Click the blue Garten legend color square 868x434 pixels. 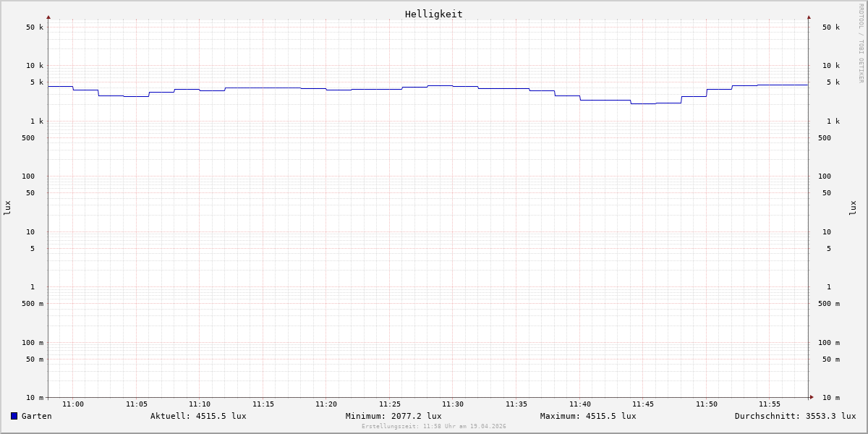click(x=14, y=416)
